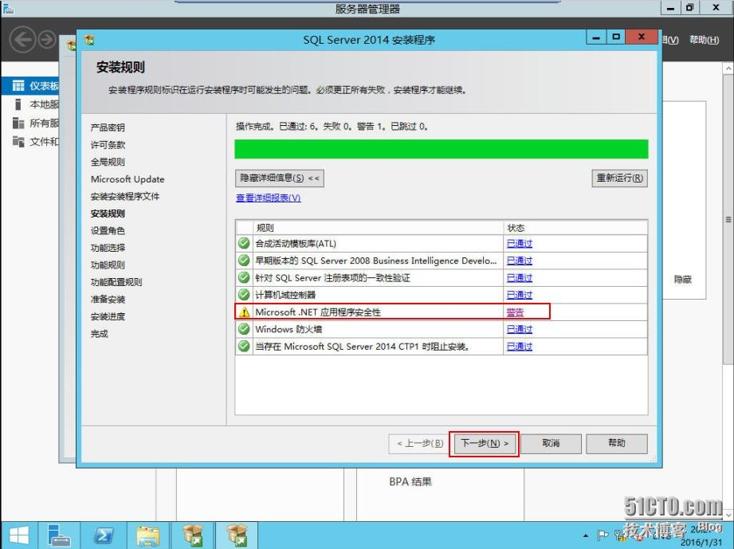Image resolution: width=734 pixels, height=549 pixels.
Task: Select Product Key step in setup sidebar
Action: 108,128
